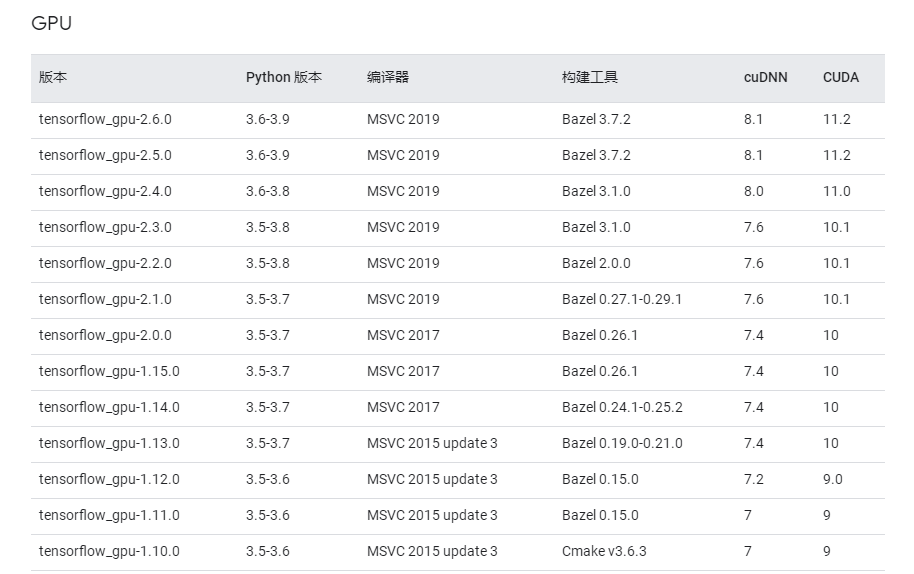The image size is (914, 574).
Task: Click the Python 版本 column header
Action: (284, 78)
